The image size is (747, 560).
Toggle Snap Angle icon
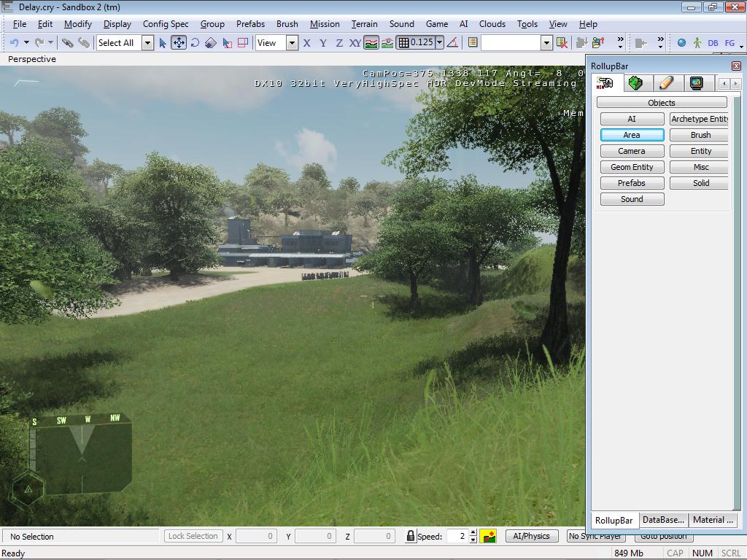[452, 43]
